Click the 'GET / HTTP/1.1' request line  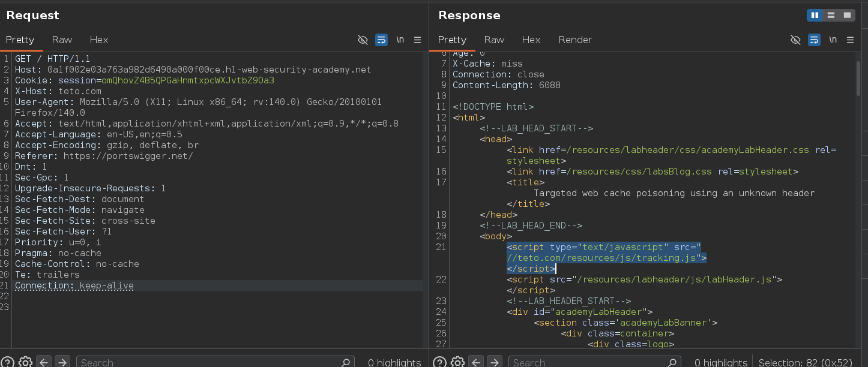click(x=53, y=59)
